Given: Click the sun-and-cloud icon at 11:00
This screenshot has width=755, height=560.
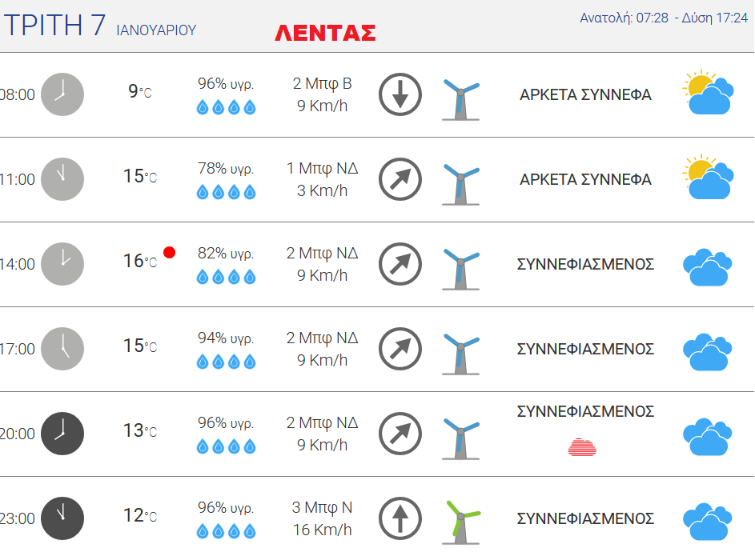Looking at the screenshot, I should click(x=708, y=178).
